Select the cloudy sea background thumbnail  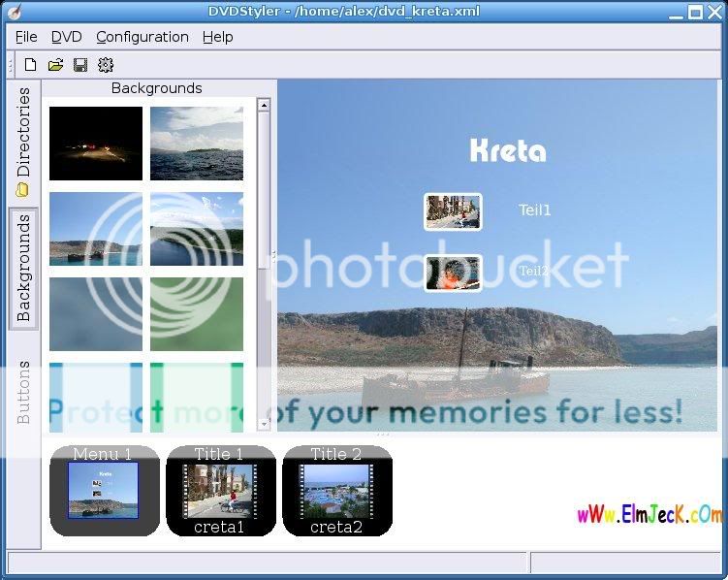click(x=197, y=144)
